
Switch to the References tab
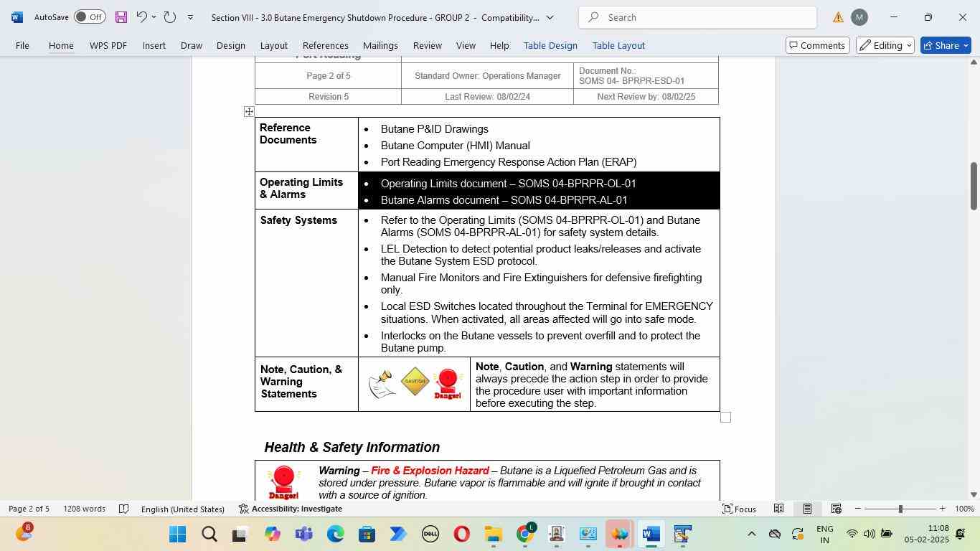coord(325,45)
